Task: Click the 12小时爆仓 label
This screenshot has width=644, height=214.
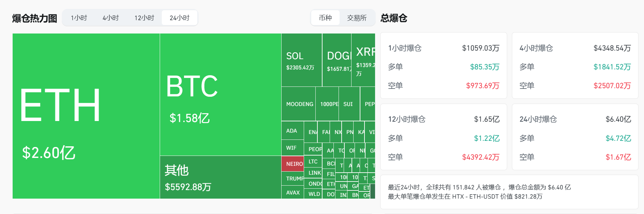Action: click(x=407, y=119)
